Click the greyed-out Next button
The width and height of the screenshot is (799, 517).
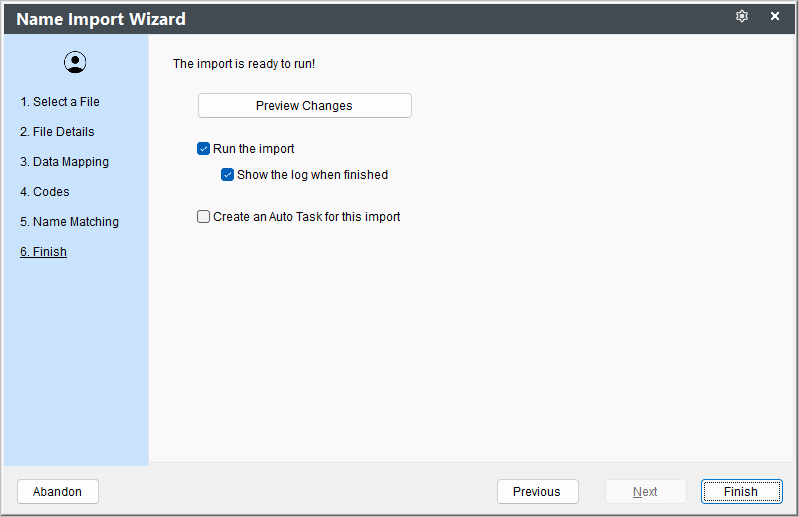click(646, 492)
